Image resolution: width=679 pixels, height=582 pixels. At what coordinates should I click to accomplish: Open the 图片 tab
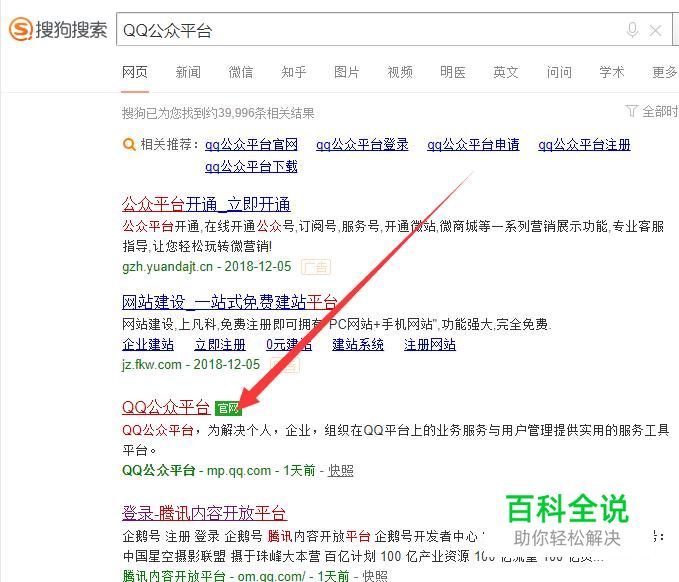pyautogui.click(x=346, y=72)
